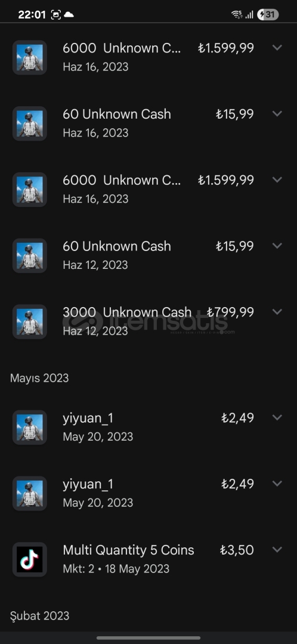Tap the Şubat 2023 section header
Image resolution: width=297 pixels, height=644 pixels.
point(39,615)
